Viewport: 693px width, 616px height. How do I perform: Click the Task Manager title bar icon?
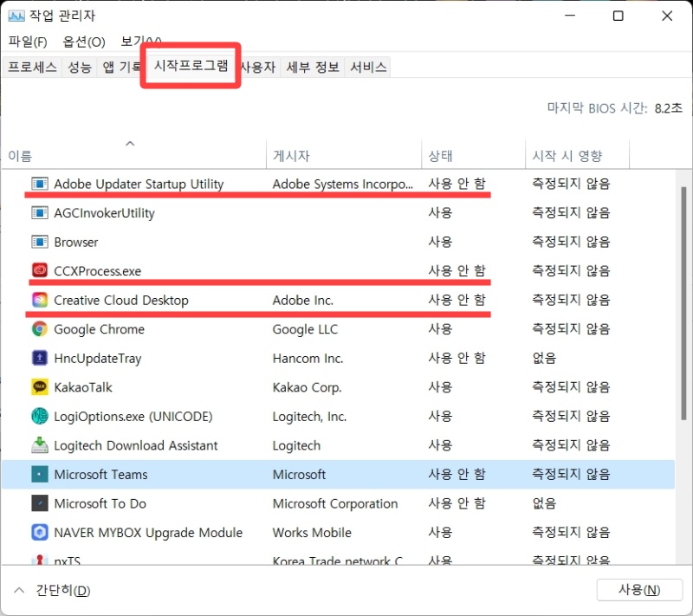click(16, 16)
